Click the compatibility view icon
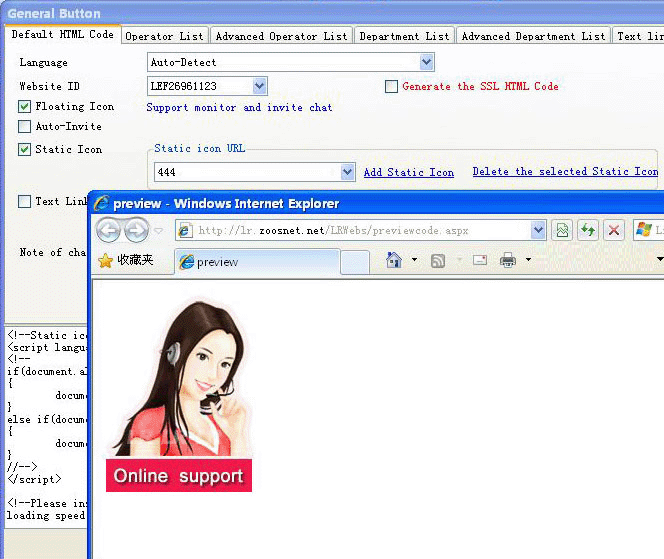The height and width of the screenshot is (559, 664). click(562, 230)
